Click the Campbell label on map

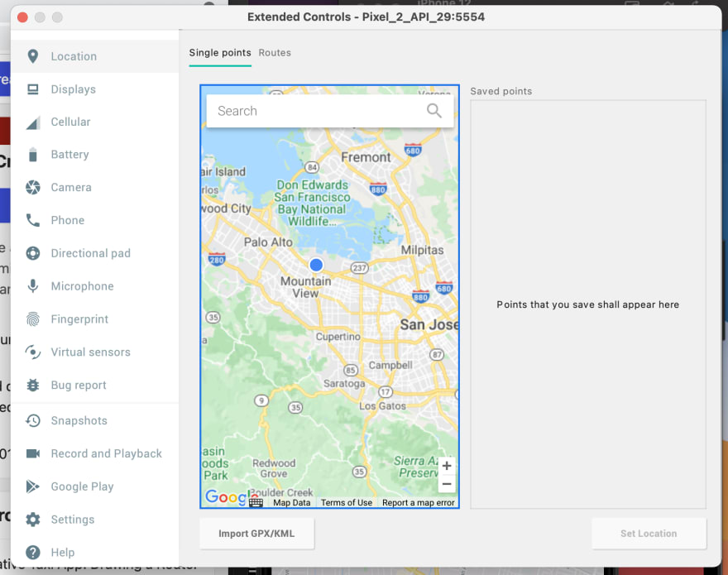(390, 365)
